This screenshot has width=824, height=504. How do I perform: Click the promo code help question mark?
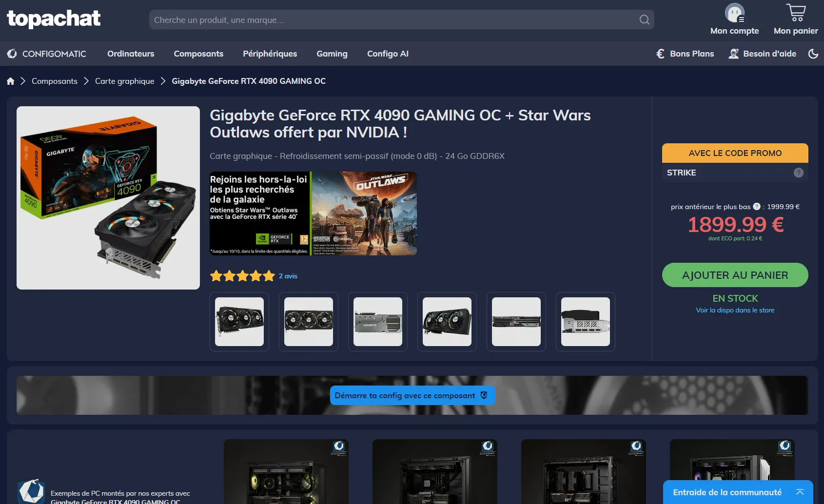tap(798, 173)
